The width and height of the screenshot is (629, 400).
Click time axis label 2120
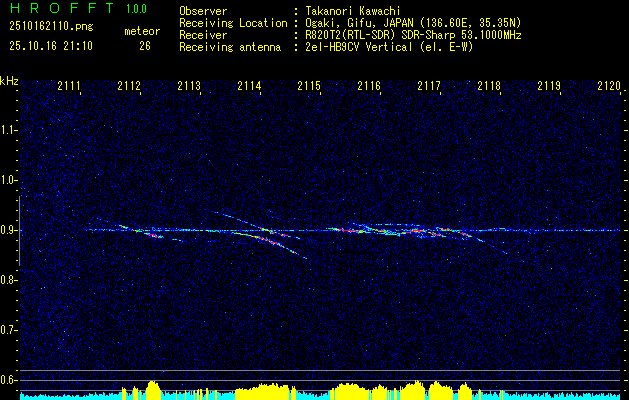pos(609,86)
